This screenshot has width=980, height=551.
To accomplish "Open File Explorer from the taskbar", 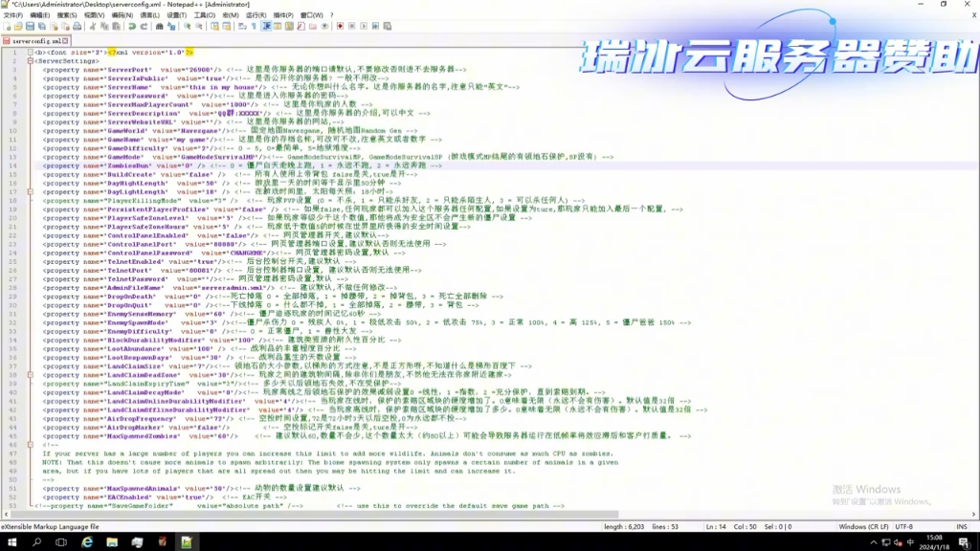I will click(x=112, y=542).
